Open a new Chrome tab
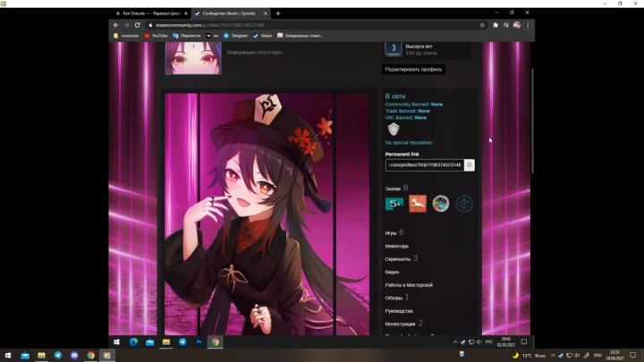 coord(278,13)
